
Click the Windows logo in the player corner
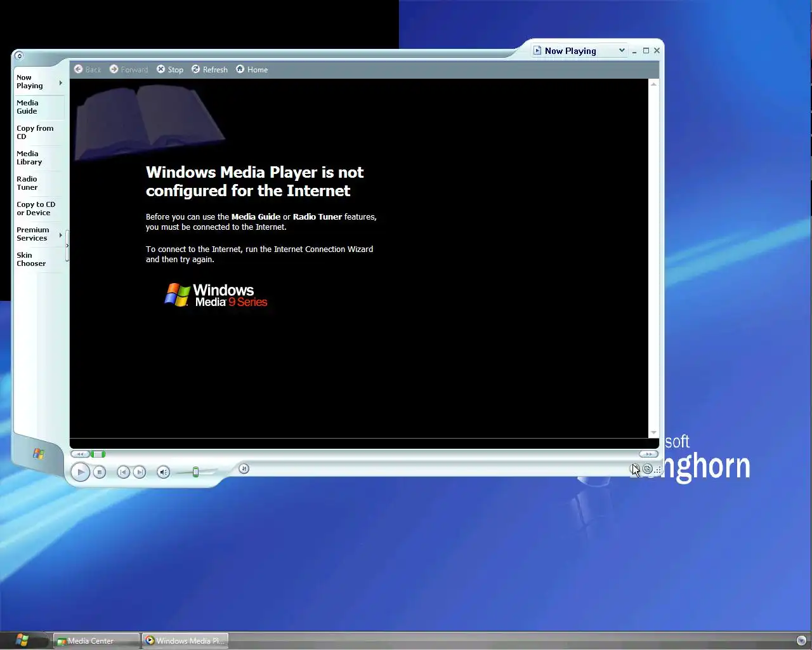[x=39, y=453]
